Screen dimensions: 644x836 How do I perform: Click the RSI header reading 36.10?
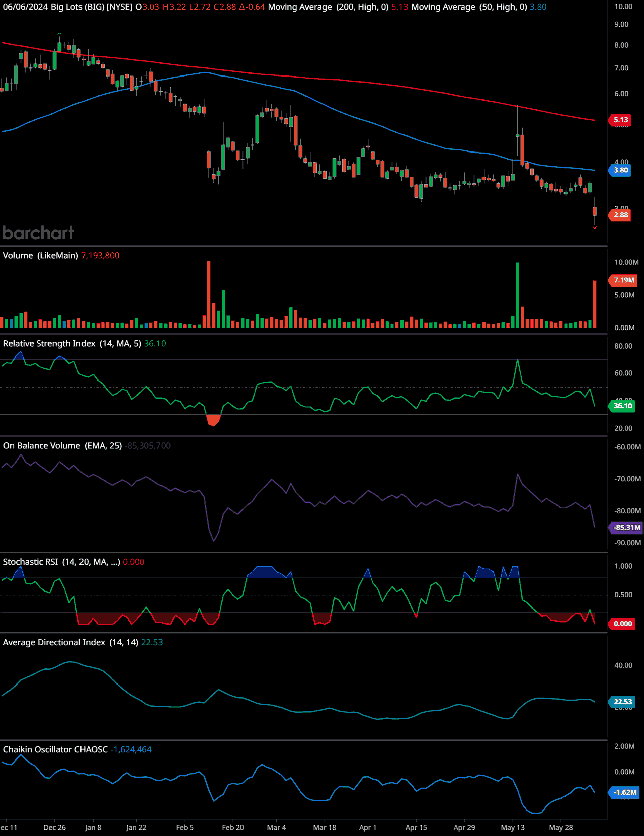pos(155,344)
